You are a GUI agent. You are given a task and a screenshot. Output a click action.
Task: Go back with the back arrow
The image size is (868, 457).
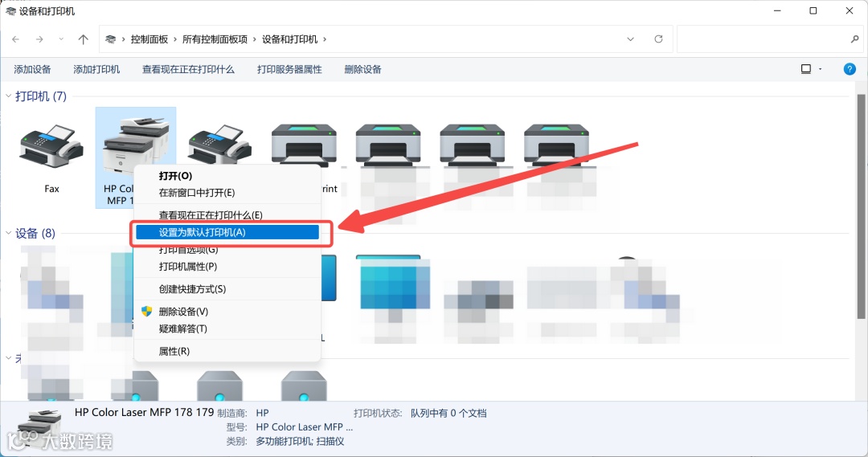pyautogui.click(x=15, y=39)
